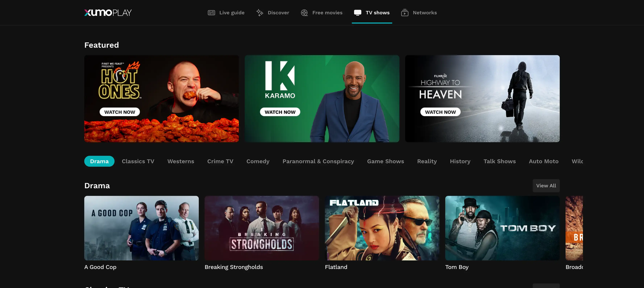Viewport: 644px width, 288px height.
Task: Select the Drama category pill
Action: [99, 161]
